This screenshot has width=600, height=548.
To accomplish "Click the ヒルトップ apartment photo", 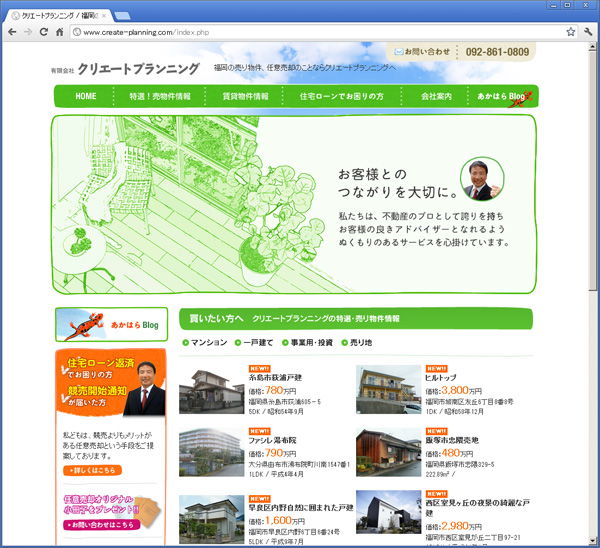I will 388,389.
